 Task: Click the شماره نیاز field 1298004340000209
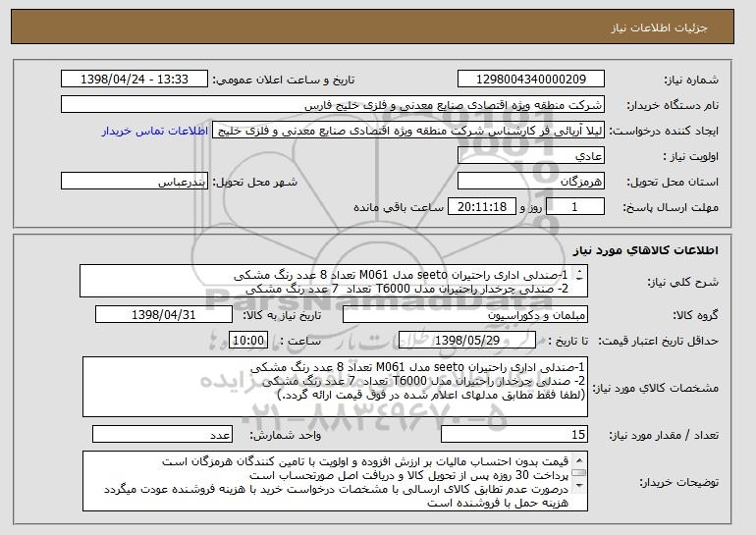pyautogui.click(x=531, y=80)
